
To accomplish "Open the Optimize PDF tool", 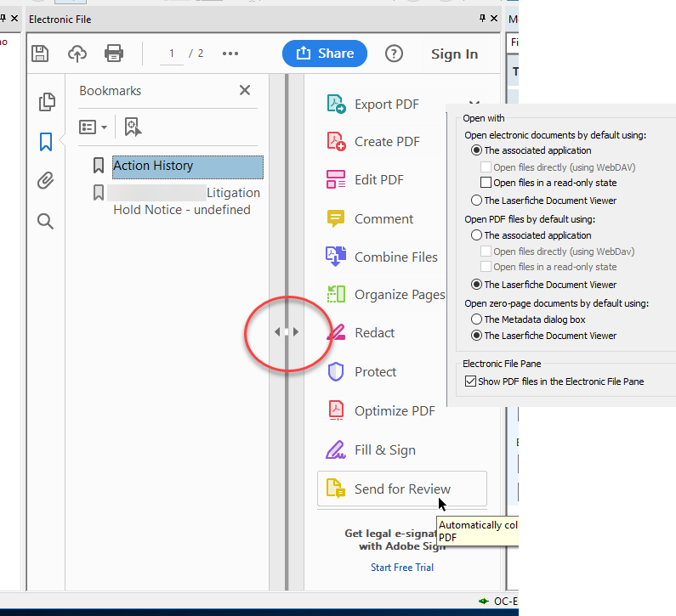I will (381, 411).
